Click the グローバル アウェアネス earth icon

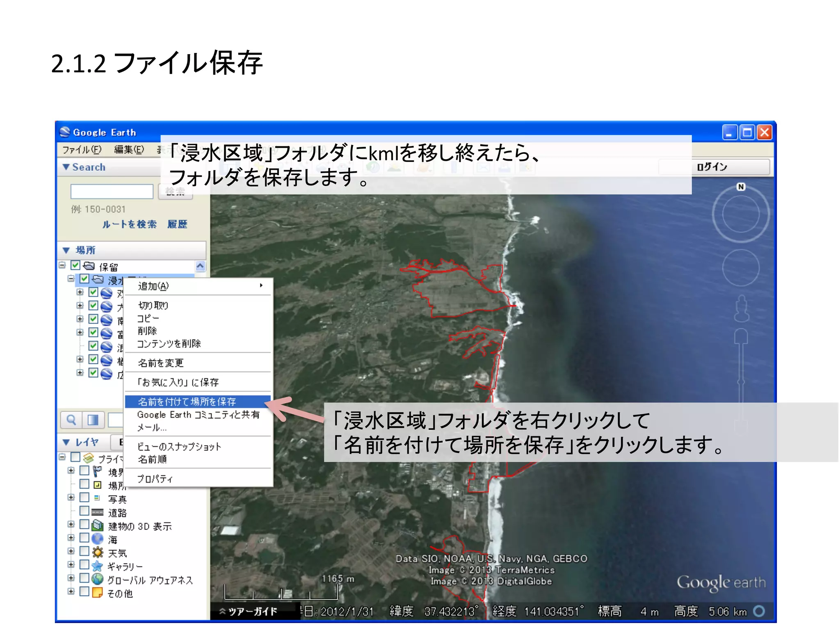pos(97,579)
